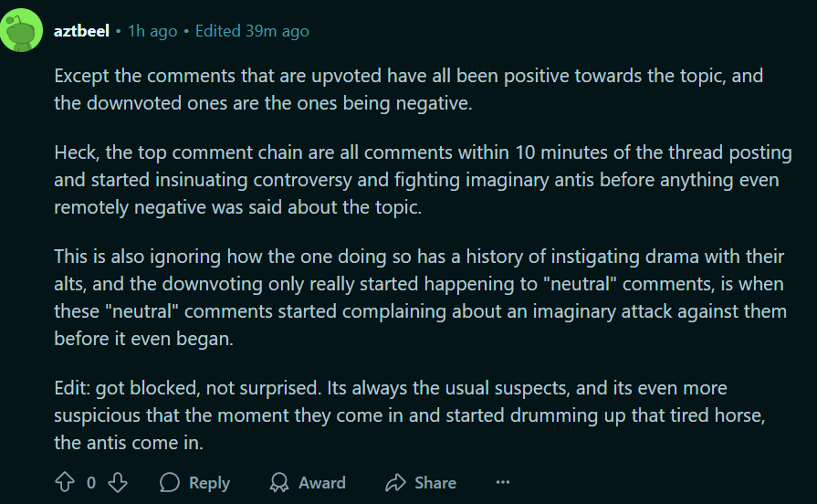Upvote the aztbeel comment
This screenshot has height=504, width=817.
(x=65, y=482)
